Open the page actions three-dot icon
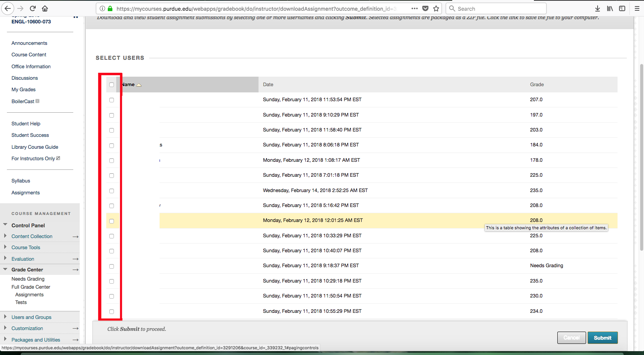Viewport: 644px width, 355px height. pyautogui.click(x=415, y=8)
